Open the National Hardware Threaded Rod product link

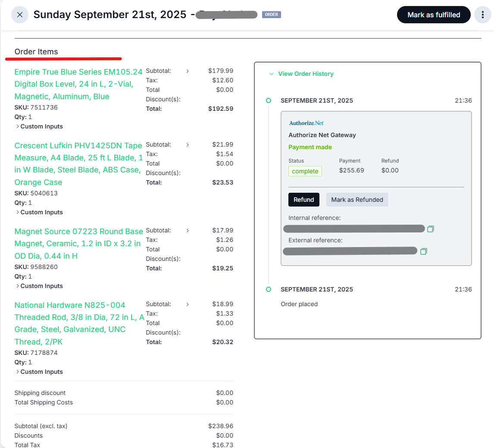(78, 323)
